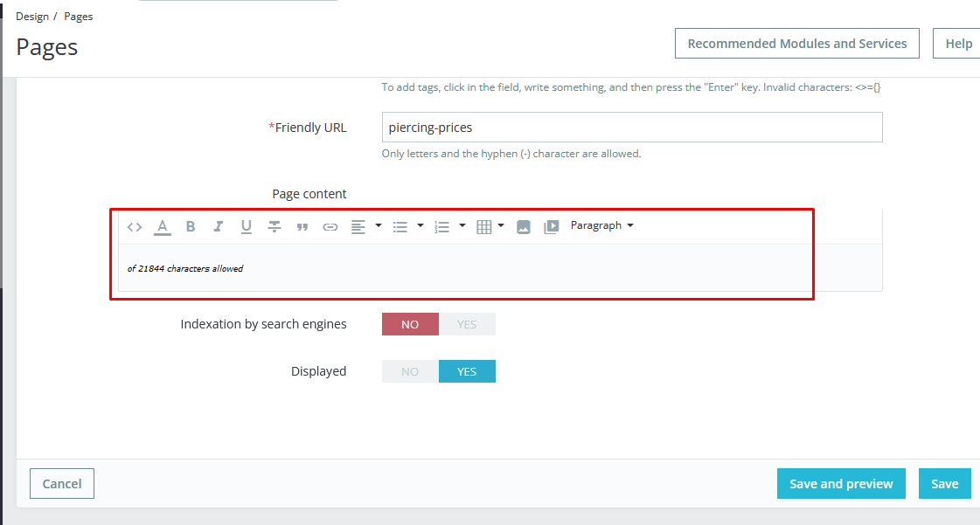Insert an image into page content

tap(523, 227)
